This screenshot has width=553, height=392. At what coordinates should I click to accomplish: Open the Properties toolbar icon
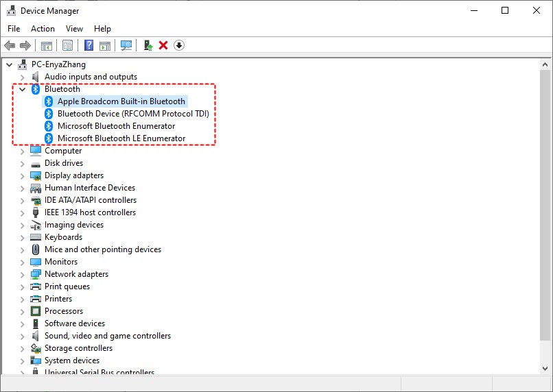click(67, 45)
